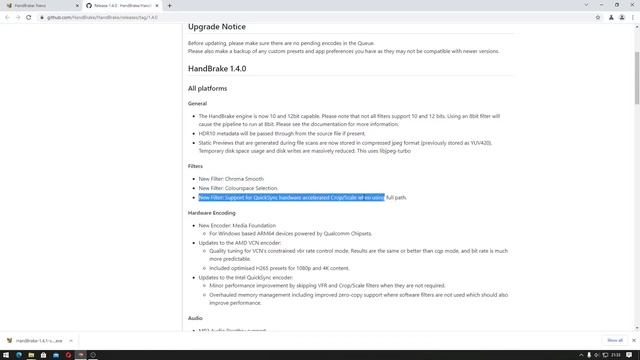The height and width of the screenshot is (360, 640).
Task: Launch Edge from the taskbar
Action: coord(19,355)
